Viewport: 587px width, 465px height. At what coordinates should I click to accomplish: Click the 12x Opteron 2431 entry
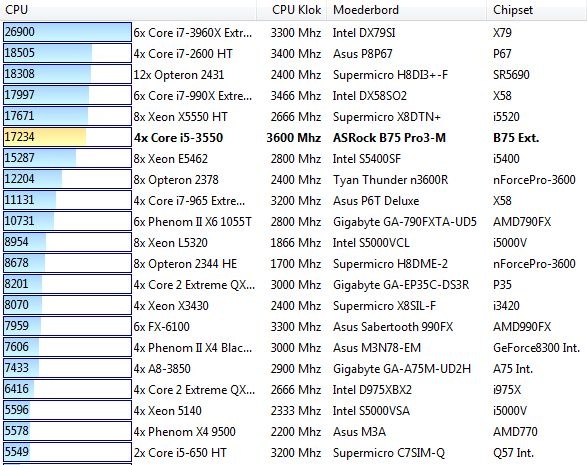[x=179, y=75]
